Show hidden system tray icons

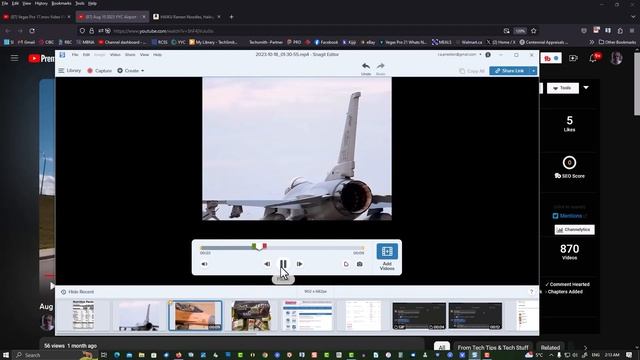tap(551, 355)
